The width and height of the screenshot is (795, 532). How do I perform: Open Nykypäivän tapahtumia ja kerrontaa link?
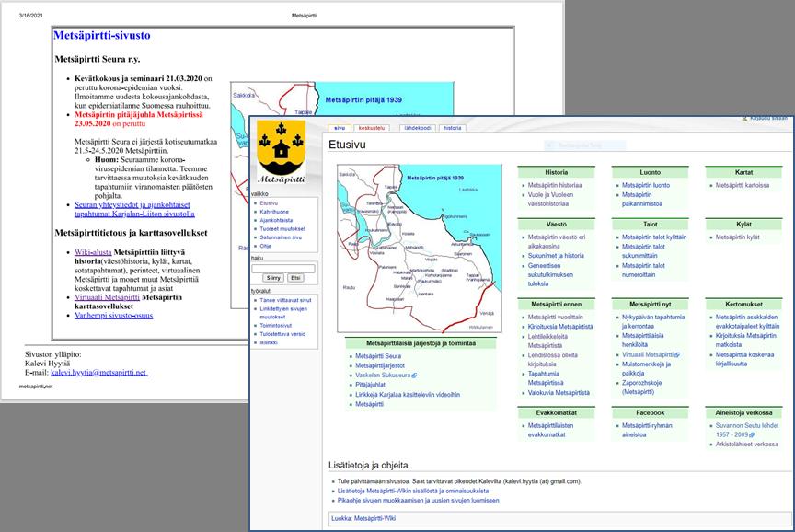click(653, 321)
